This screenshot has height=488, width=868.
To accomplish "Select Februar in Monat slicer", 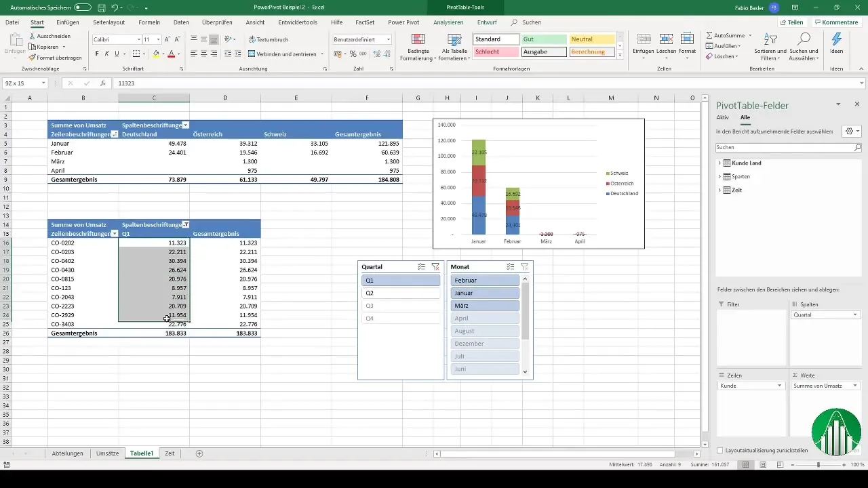I will coord(485,280).
